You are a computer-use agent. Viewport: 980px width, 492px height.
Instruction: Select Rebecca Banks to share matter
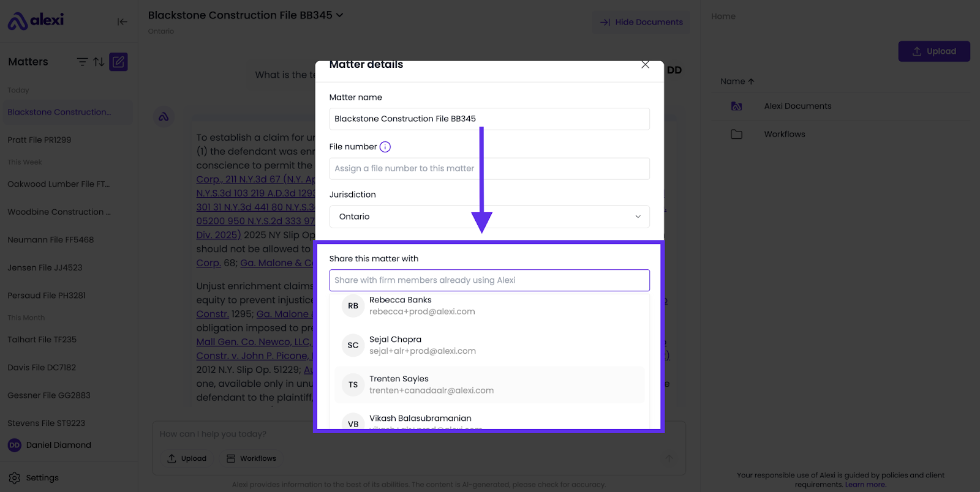[489, 306]
